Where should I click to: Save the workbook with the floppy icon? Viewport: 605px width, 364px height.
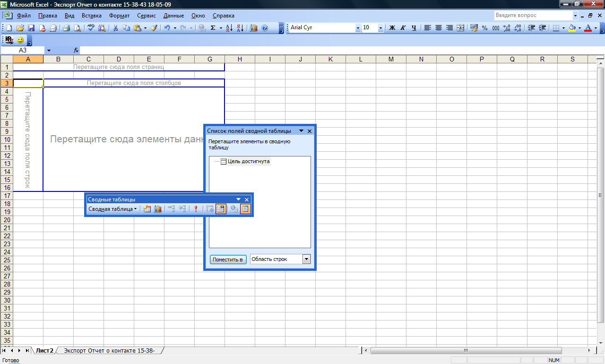click(31, 28)
